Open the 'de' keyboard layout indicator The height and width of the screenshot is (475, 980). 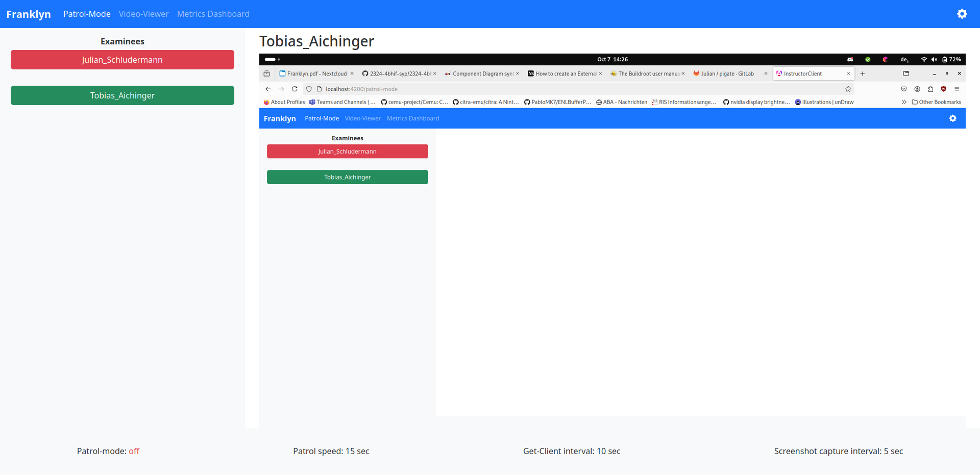(904, 59)
